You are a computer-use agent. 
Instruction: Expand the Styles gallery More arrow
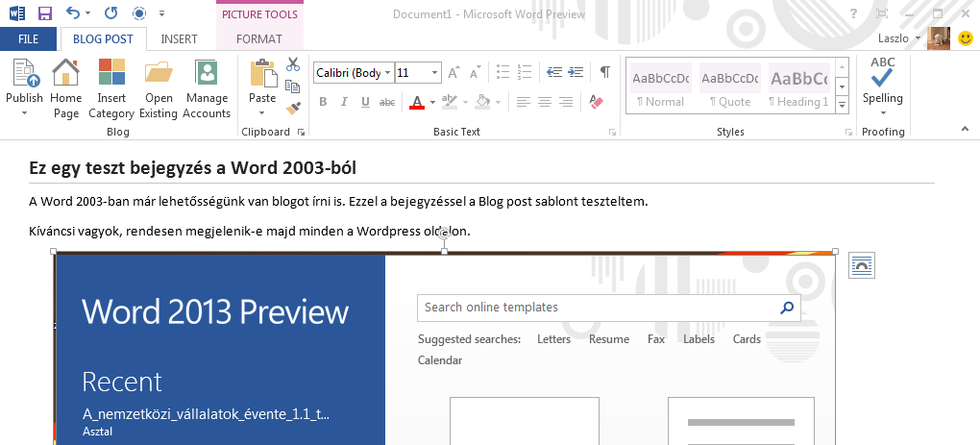843,105
